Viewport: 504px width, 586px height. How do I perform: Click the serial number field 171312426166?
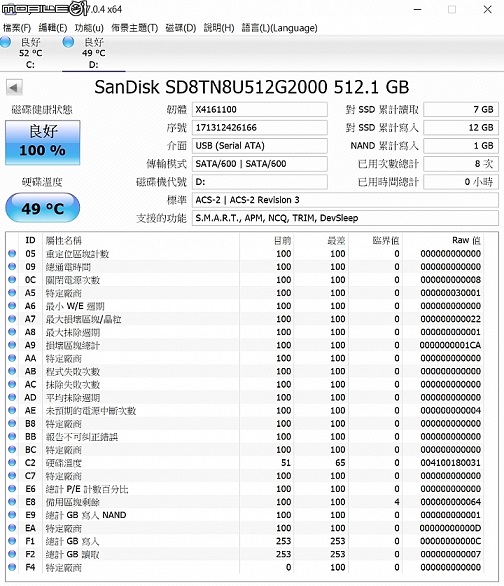point(260,128)
